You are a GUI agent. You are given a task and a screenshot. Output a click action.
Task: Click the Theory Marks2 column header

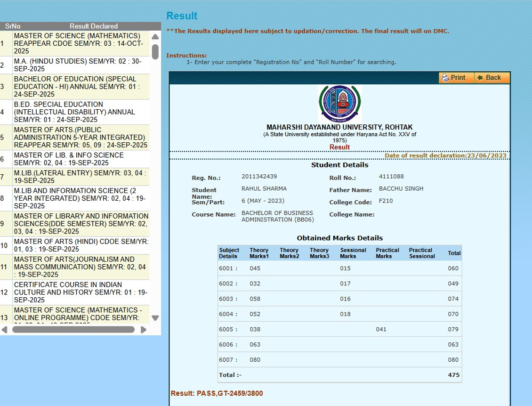289,253
